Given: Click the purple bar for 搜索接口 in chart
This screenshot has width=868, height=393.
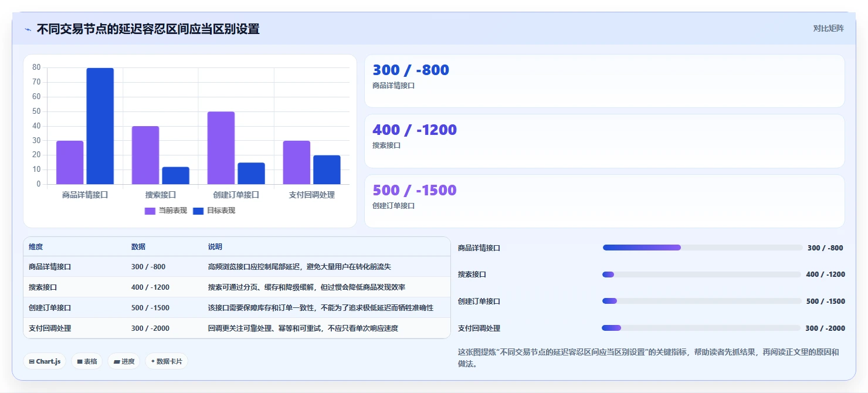Looking at the screenshot, I should (145, 155).
